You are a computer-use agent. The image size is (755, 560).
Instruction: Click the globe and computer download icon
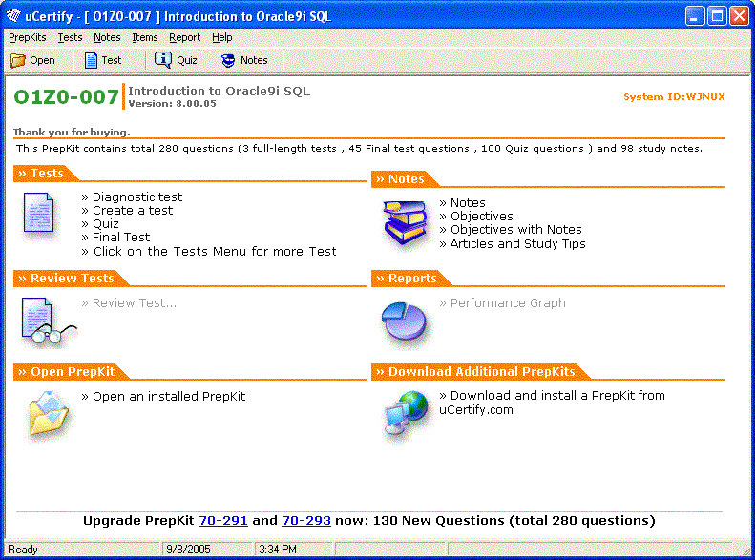point(406,414)
